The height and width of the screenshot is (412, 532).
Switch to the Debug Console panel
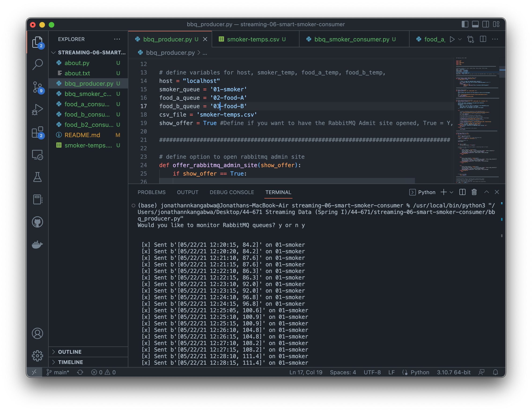(x=232, y=192)
